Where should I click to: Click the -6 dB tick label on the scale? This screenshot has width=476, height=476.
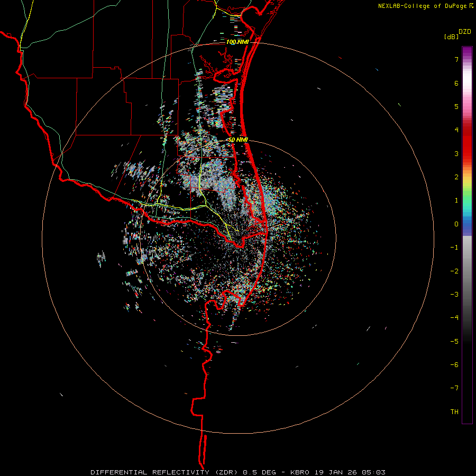click(x=454, y=365)
